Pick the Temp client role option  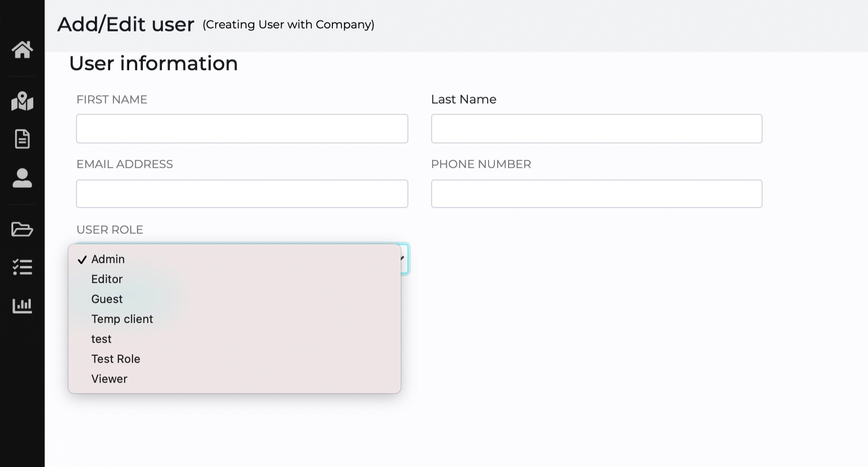122,319
